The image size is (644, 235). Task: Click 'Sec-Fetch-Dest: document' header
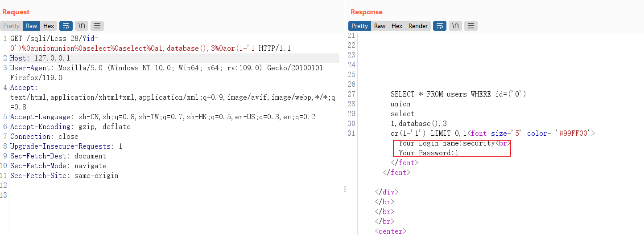58,156
